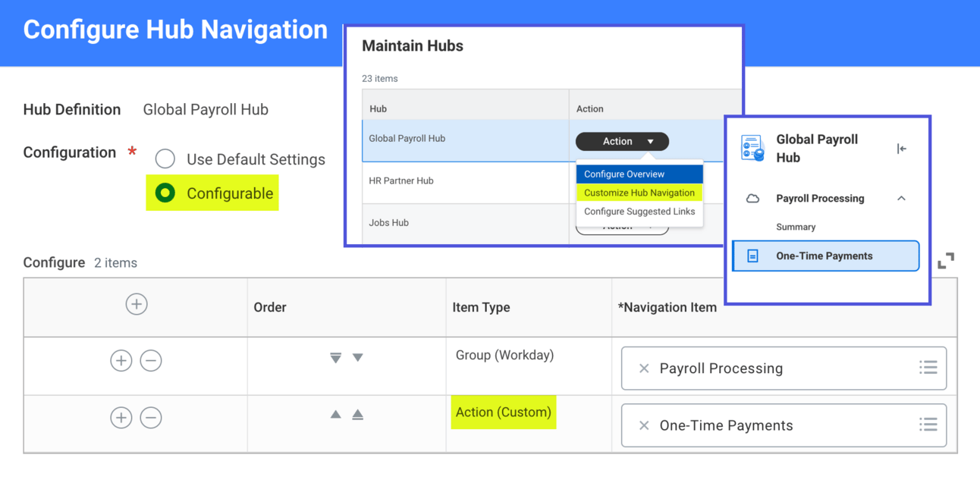Select the Configurable radio button

165,193
